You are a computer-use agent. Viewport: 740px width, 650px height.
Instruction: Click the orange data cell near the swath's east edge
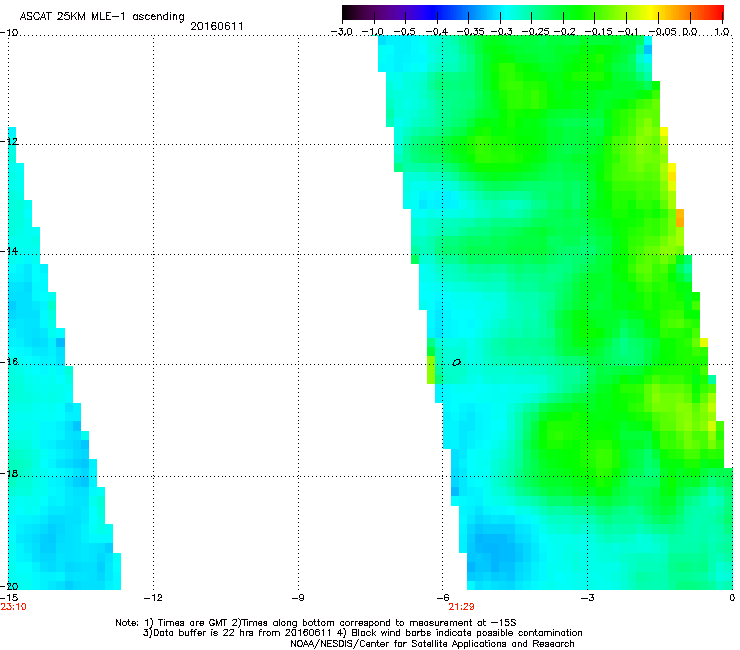(x=680, y=218)
